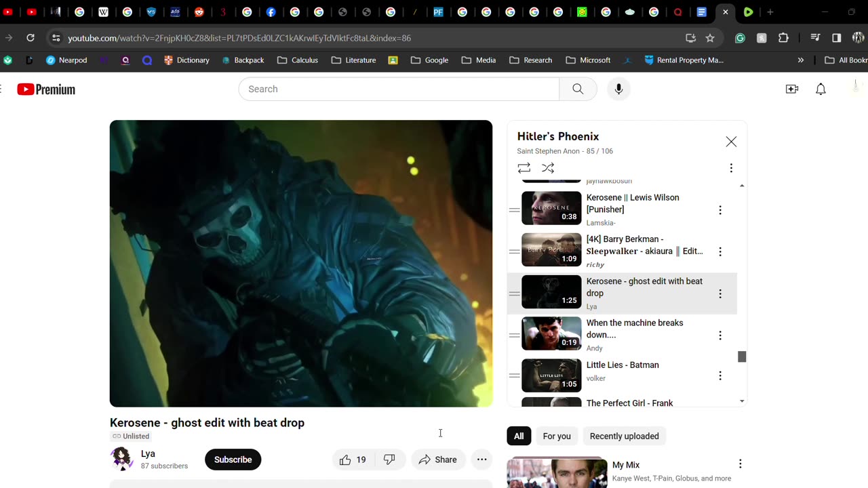Close the active YouTube browser tab
This screenshot has height=488, width=868.
[x=726, y=12]
